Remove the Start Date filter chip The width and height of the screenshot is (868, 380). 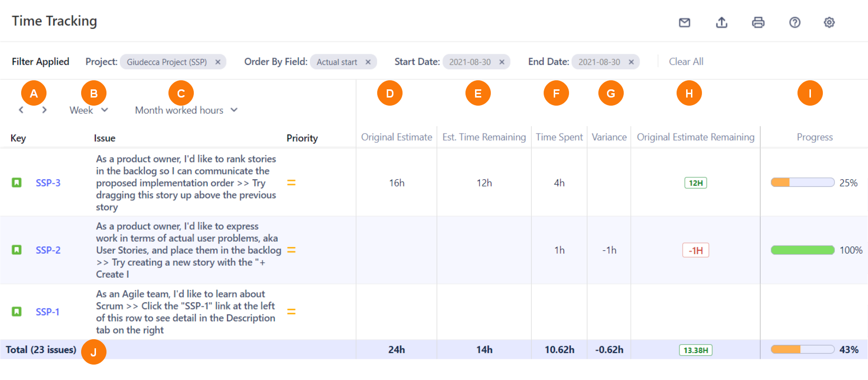tap(501, 62)
